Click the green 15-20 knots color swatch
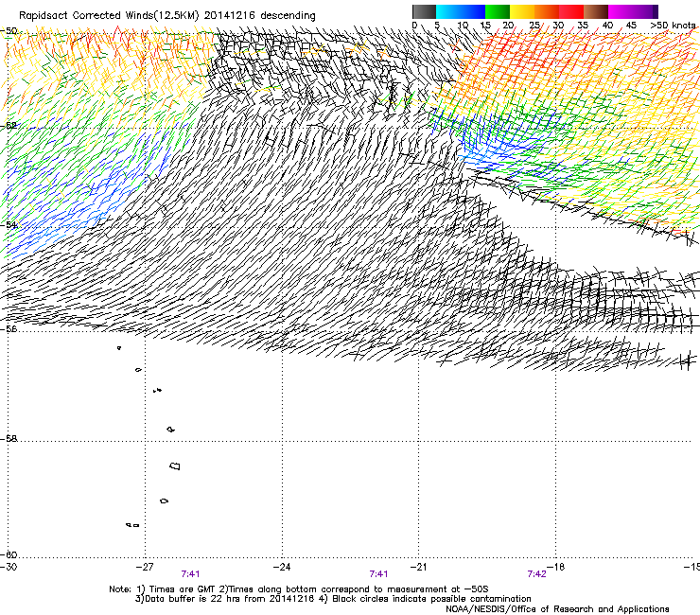The height and width of the screenshot is (615, 700). point(498,11)
